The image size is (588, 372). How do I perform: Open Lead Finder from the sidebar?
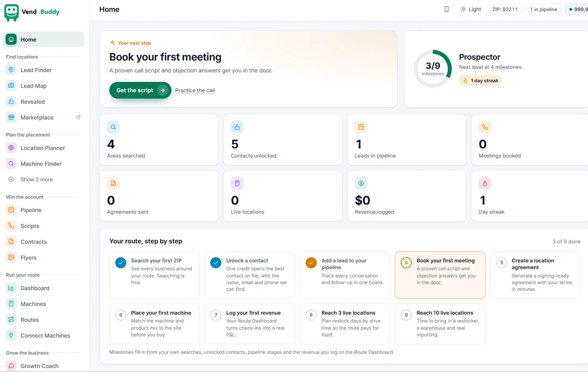point(43,70)
